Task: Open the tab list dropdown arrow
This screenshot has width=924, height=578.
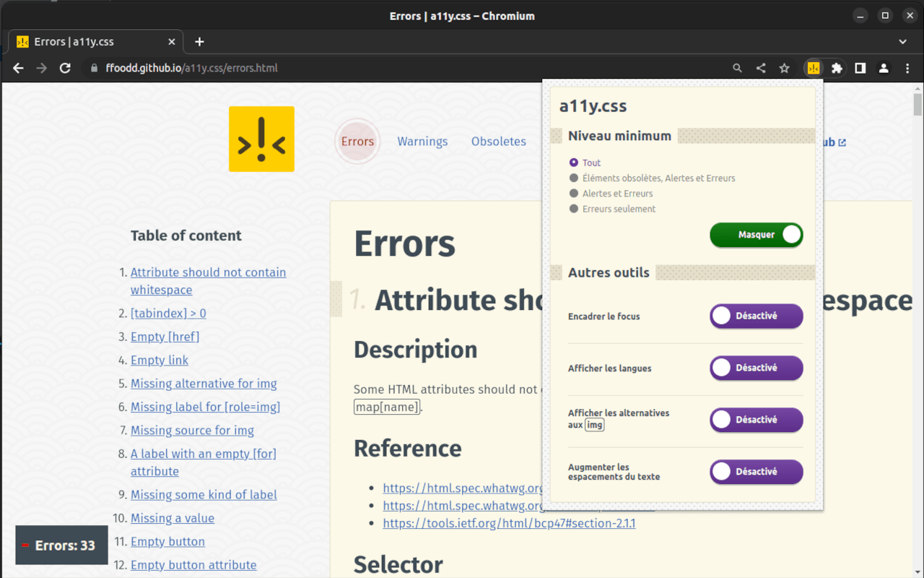Action: click(x=903, y=41)
